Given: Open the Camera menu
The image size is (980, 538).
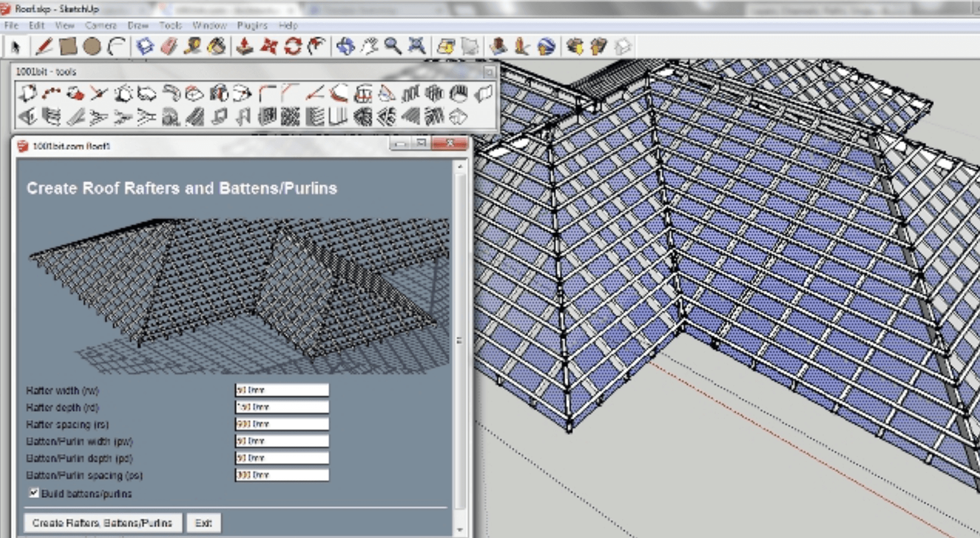Looking at the screenshot, I should [100, 25].
